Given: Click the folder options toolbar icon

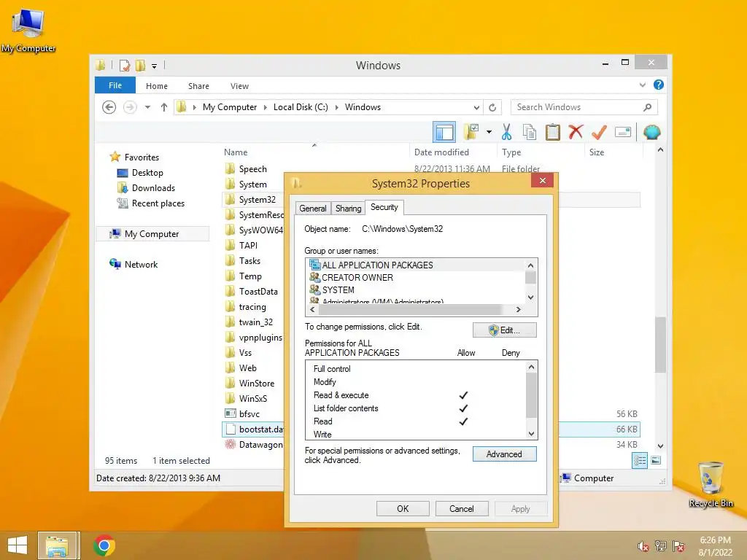Looking at the screenshot, I should (x=471, y=132).
